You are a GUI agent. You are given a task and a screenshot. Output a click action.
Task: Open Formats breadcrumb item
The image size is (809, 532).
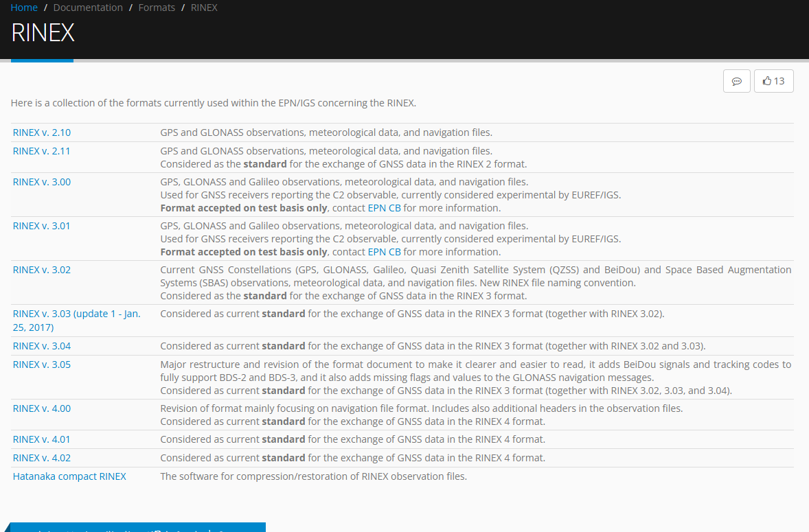pos(157,8)
